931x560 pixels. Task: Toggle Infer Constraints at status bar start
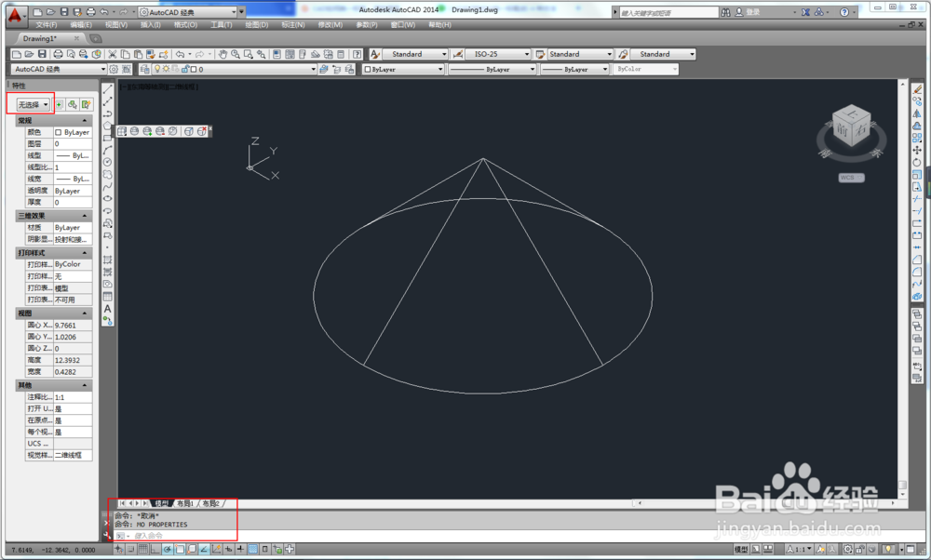click(119, 550)
